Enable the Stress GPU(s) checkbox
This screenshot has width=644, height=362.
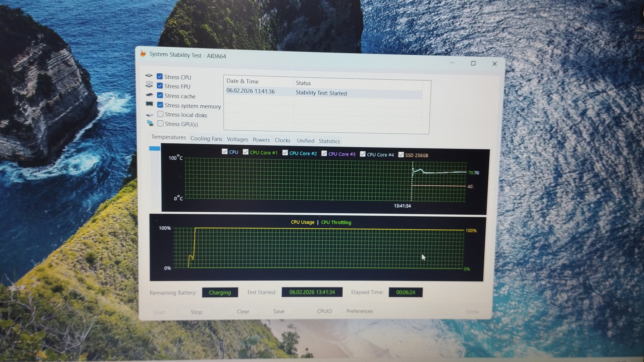(x=161, y=123)
